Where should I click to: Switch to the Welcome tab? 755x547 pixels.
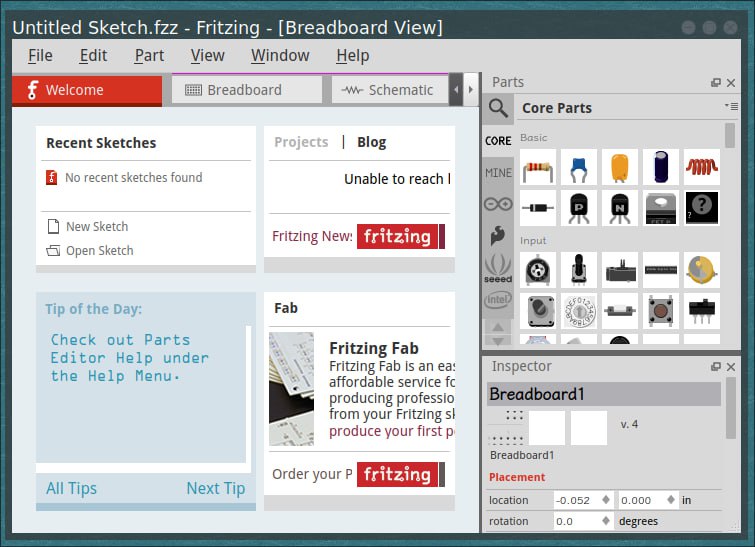[87, 90]
